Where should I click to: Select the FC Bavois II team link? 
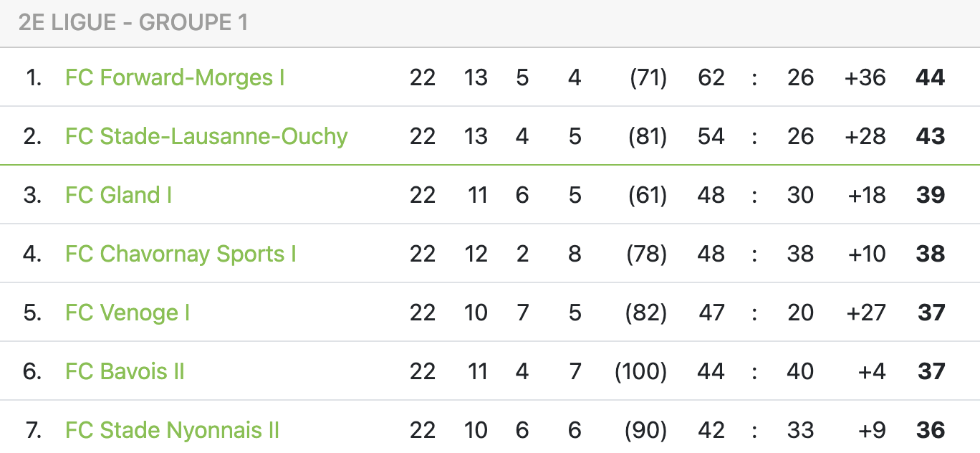pyautogui.click(x=125, y=371)
